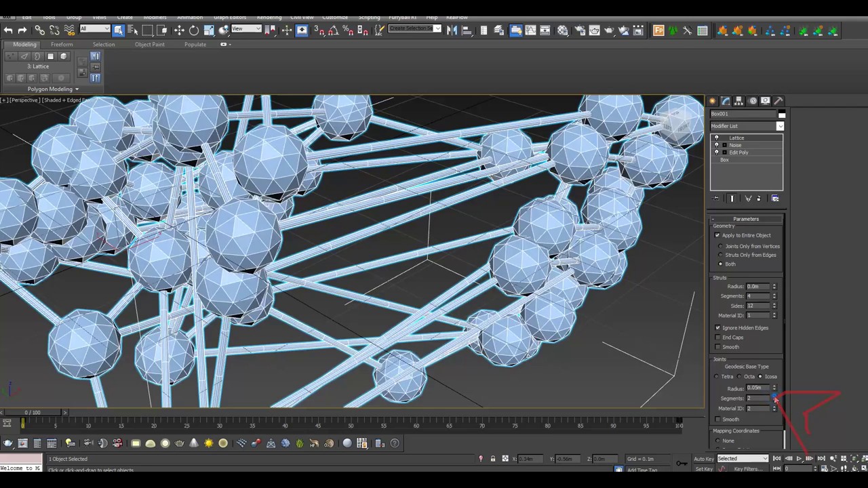Viewport: 868px width, 488px height.
Task: Expand the Polygon Modeling panel dropdown
Action: click(53, 89)
